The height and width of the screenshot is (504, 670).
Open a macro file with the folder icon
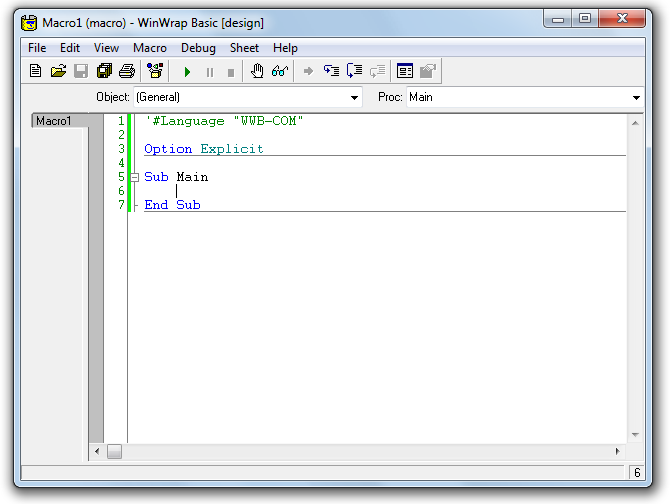coord(58,71)
